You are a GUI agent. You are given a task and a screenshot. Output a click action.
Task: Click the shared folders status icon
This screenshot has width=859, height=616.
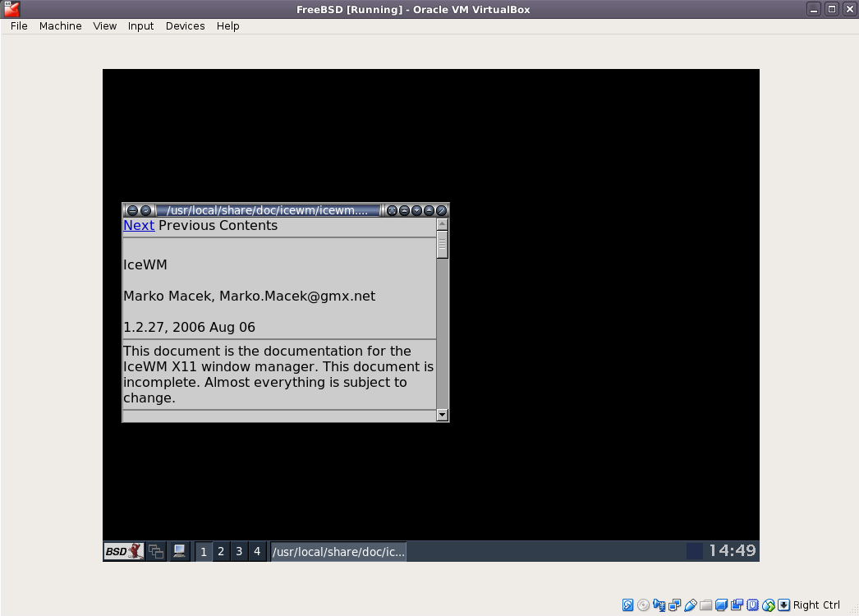click(x=705, y=605)
